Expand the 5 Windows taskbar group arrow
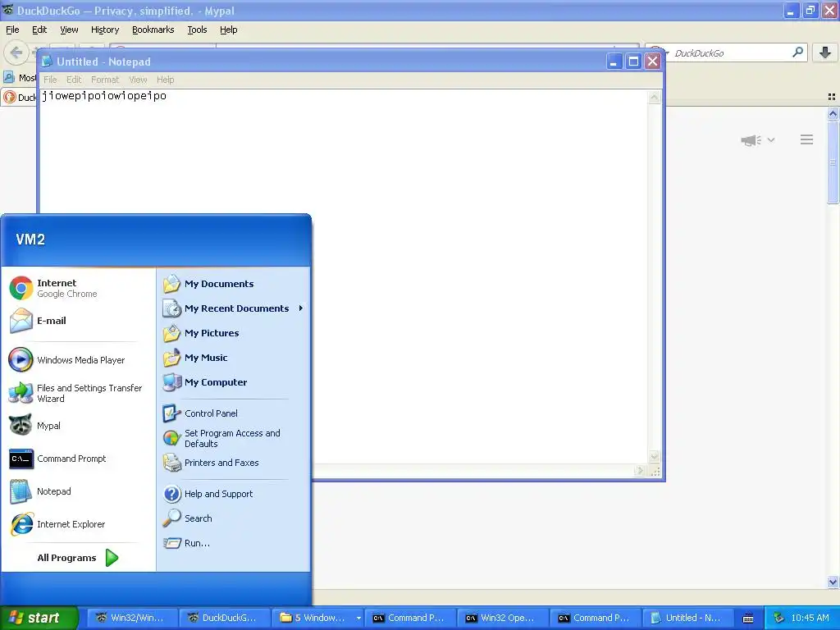840x630 pixels. coord(358,619)
